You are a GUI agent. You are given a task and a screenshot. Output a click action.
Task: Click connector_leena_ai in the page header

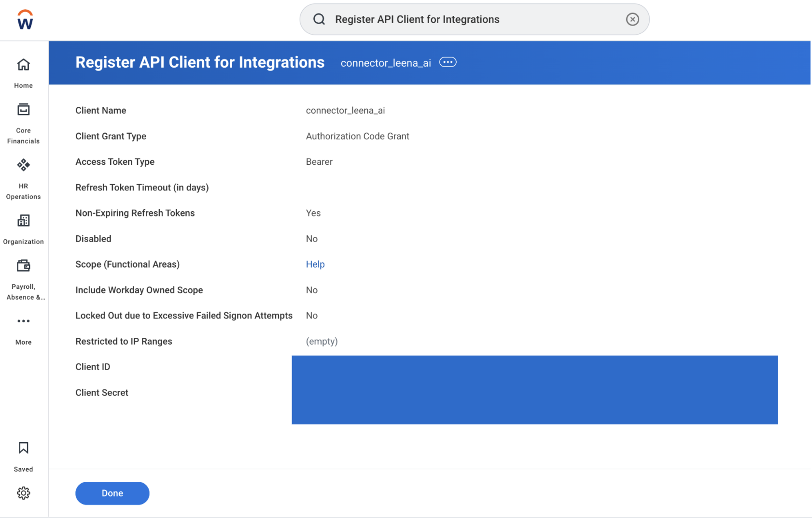click(x=386, y=63)
